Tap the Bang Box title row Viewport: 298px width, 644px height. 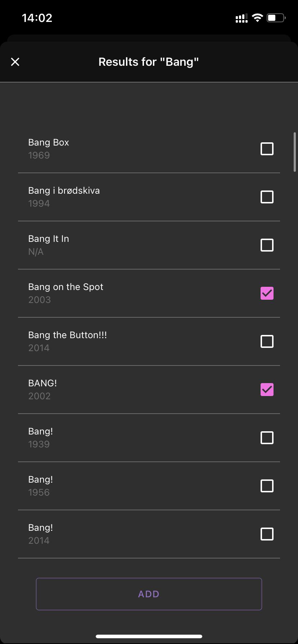(149, 149)
